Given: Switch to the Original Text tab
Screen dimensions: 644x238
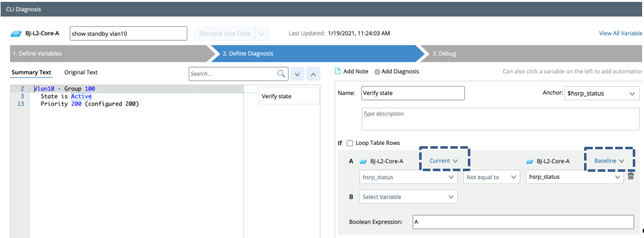Looking at the screenshot, I should [81, 72].
